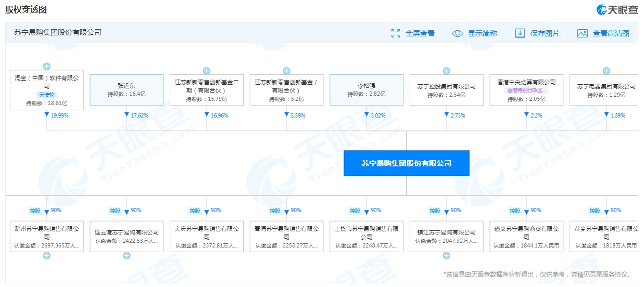Expand the plus above 江苏新新零售创新基金（有限合伙）5.2亿 card
Image resolution: width=644 pixels, height=287 pixels.
pyautogui.click(x=286, y=71)
